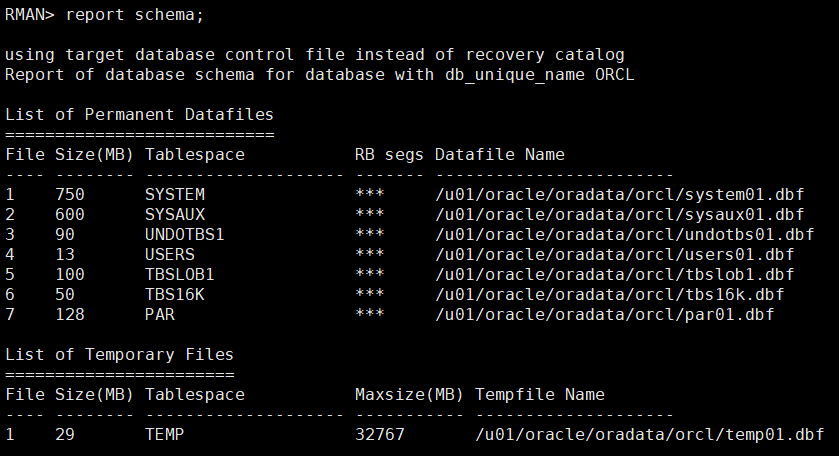Click the 'RB segs' column header
839x456 pixels.
tap(389, 154)
